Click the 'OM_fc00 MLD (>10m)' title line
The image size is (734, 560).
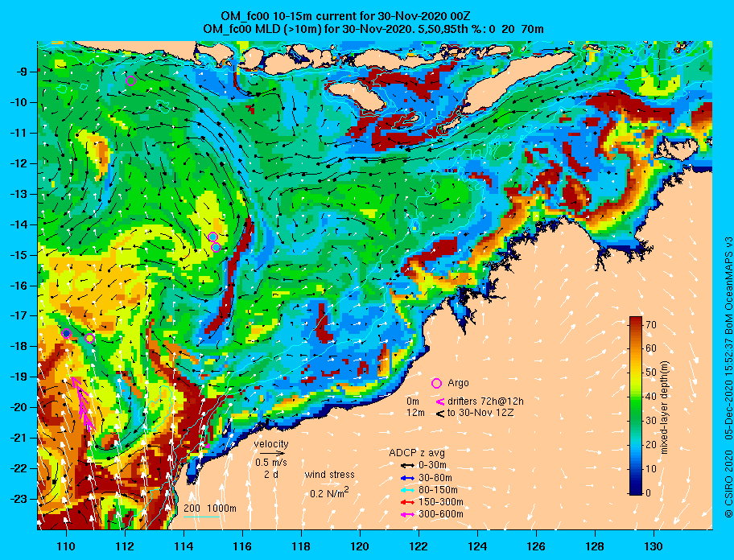pos(373,29)
